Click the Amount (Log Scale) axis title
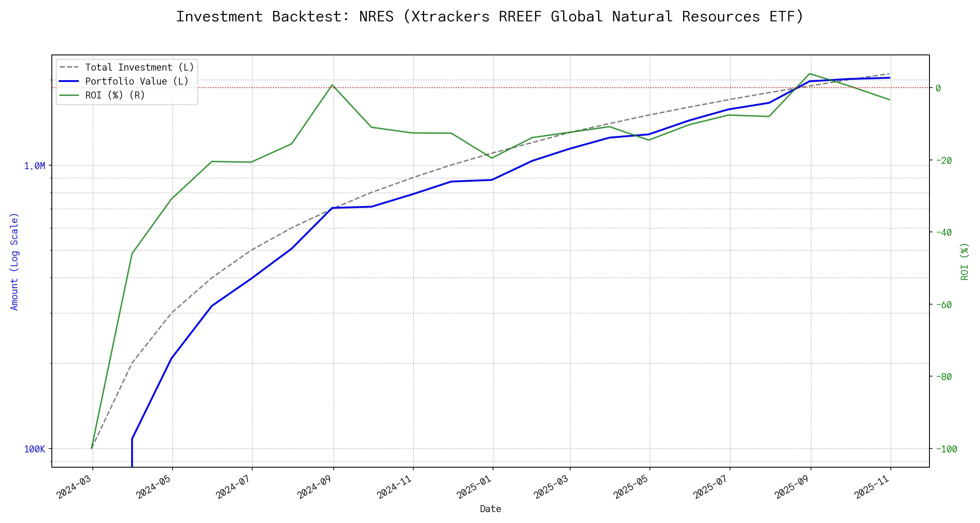 14,261
